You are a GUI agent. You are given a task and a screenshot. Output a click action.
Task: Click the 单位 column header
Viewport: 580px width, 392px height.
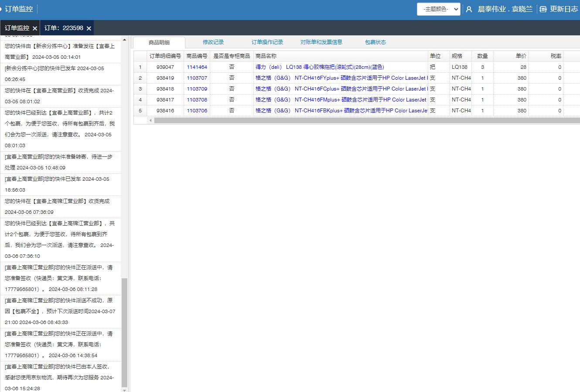coord(439,56)
